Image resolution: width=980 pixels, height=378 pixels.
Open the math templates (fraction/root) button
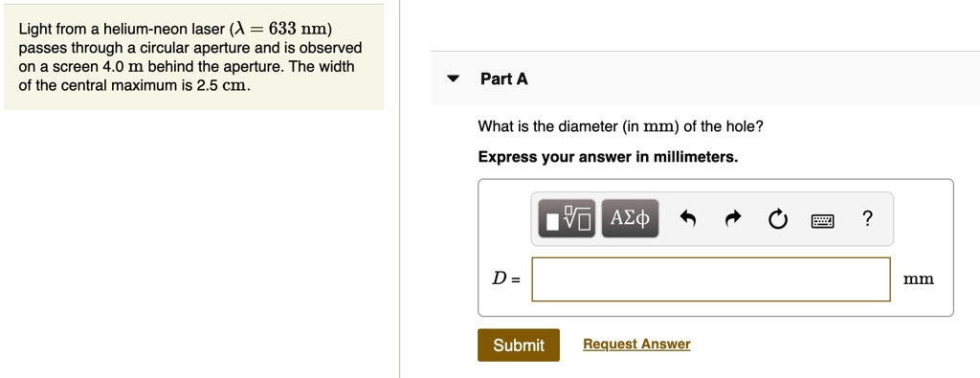click(x=568, y=219)
